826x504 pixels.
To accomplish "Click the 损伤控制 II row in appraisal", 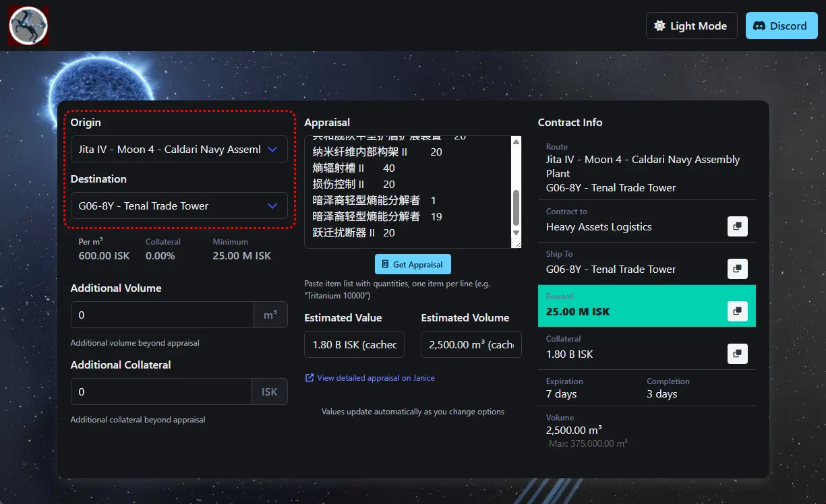I will pyautogui.click(x=354, y=184).
